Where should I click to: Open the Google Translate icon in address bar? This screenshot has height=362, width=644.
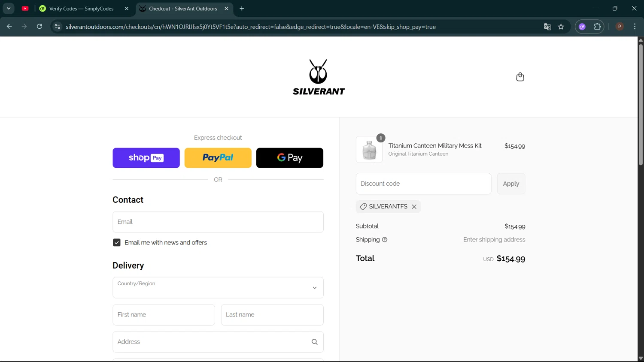[547, 27]
